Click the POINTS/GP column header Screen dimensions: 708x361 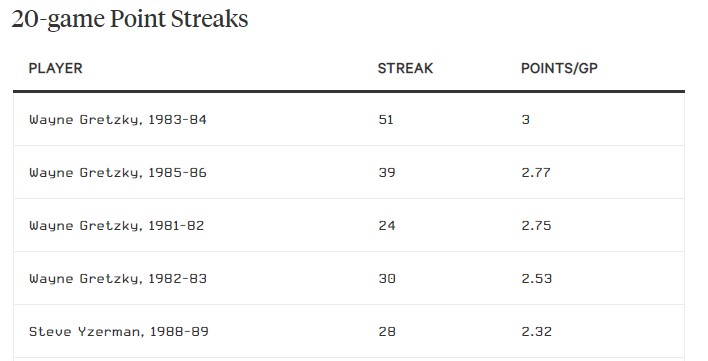coord(559,68)
